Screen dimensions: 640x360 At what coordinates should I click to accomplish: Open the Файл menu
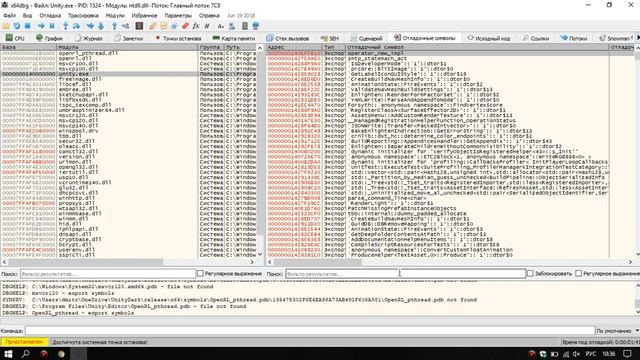coord(9,16)
